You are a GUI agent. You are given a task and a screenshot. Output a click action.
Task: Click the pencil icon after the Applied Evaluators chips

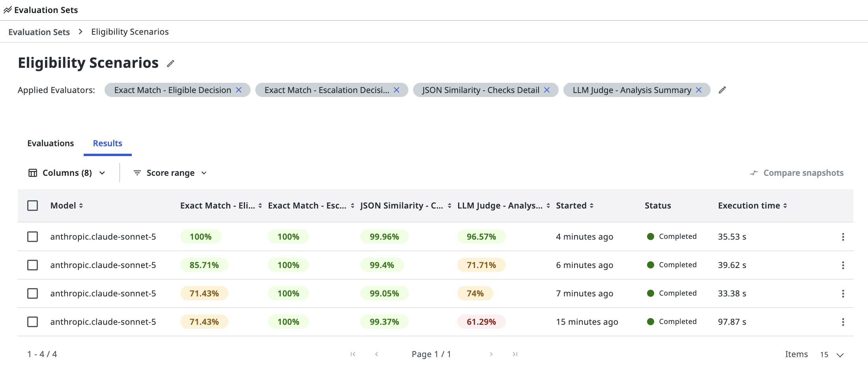722,90
